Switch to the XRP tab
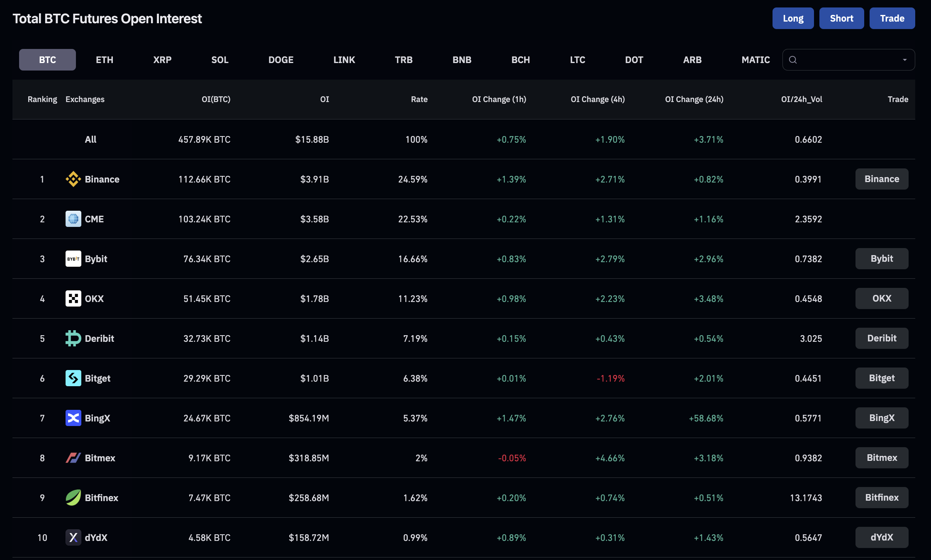 162,60
